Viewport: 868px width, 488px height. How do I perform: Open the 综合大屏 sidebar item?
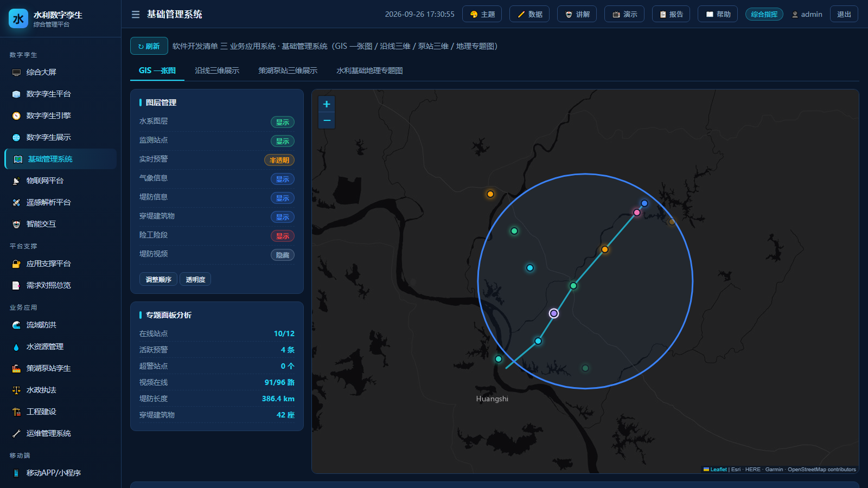pos(60,72)
